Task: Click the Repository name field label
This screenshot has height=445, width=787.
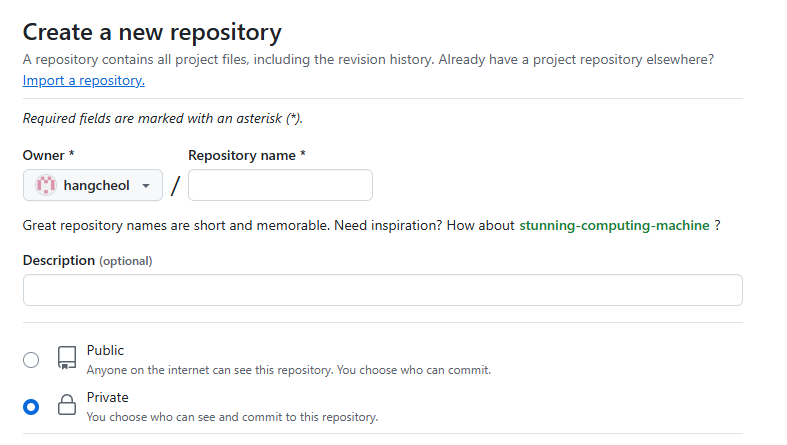Action: (x=247, y=156)
